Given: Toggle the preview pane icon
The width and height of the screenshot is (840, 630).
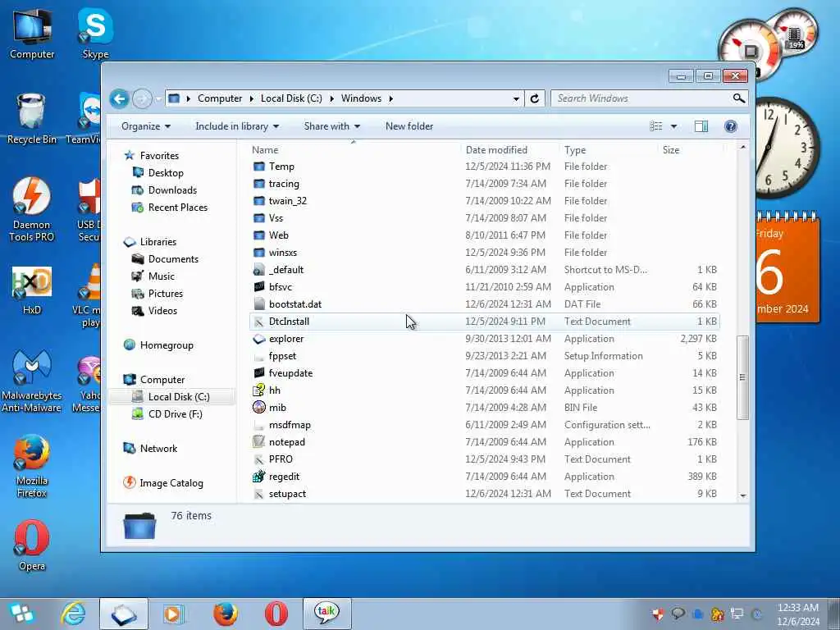Looking at the screenshot, I should pos(701,126).
